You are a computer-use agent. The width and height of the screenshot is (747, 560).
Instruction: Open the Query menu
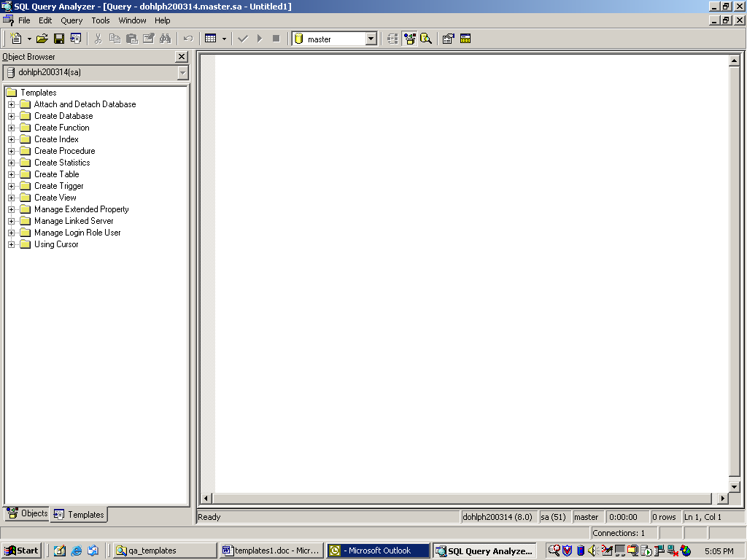pyautogui.click(x=71, y=20)
